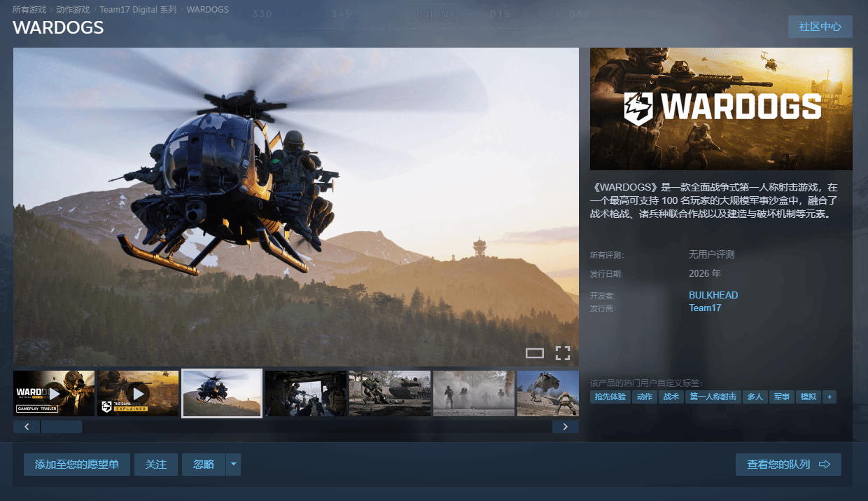Image resolution: width=868 pixels, height=501 pixels.
Task: Play the second video thumbnail 'Explained'
Action: pyautogui.click(x=138, y=393)
